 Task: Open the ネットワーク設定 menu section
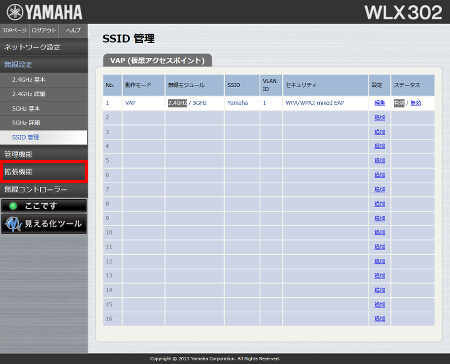(44, 47)
